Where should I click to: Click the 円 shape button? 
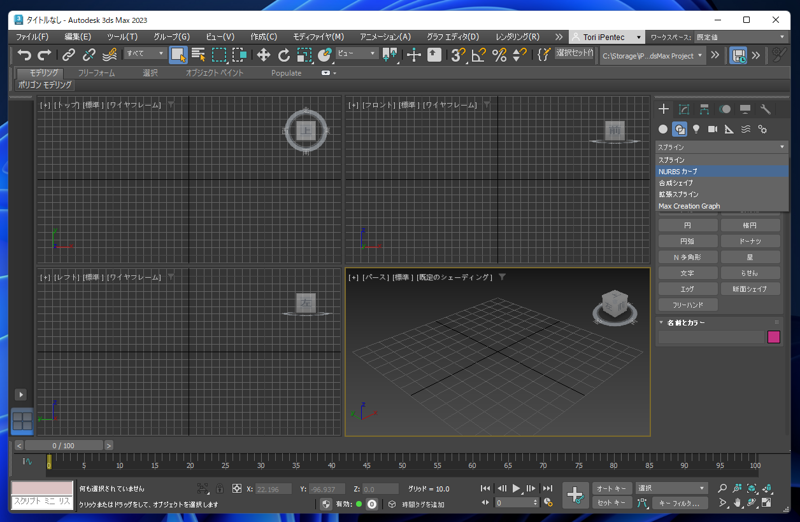point(688,225)
